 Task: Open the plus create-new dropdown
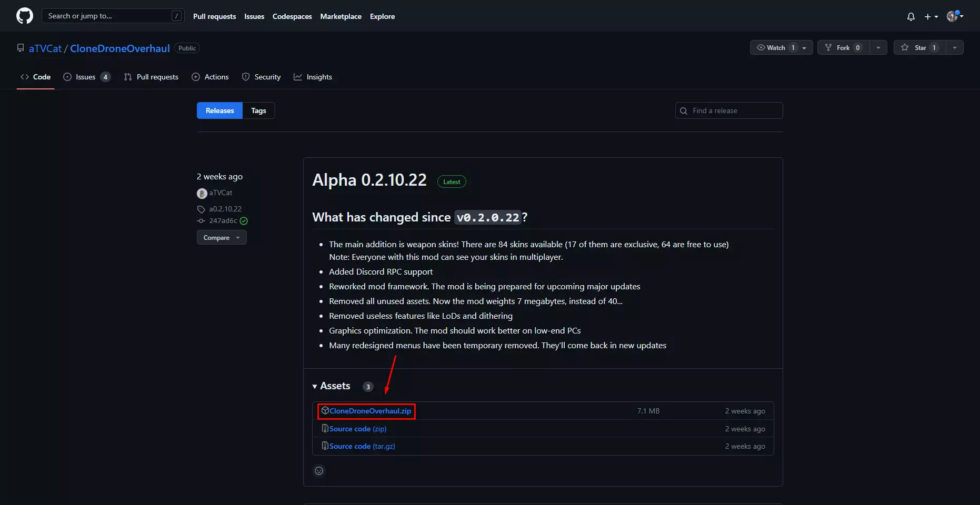(931, 17)
